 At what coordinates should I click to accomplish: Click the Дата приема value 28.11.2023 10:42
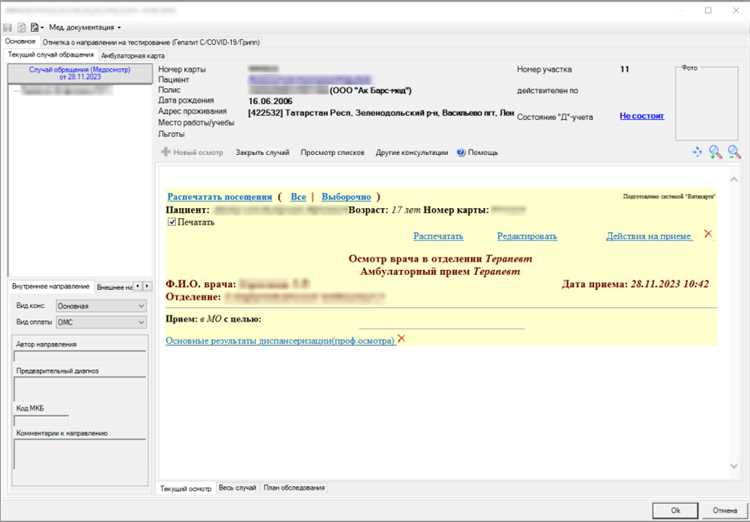(x=670, y=284)
